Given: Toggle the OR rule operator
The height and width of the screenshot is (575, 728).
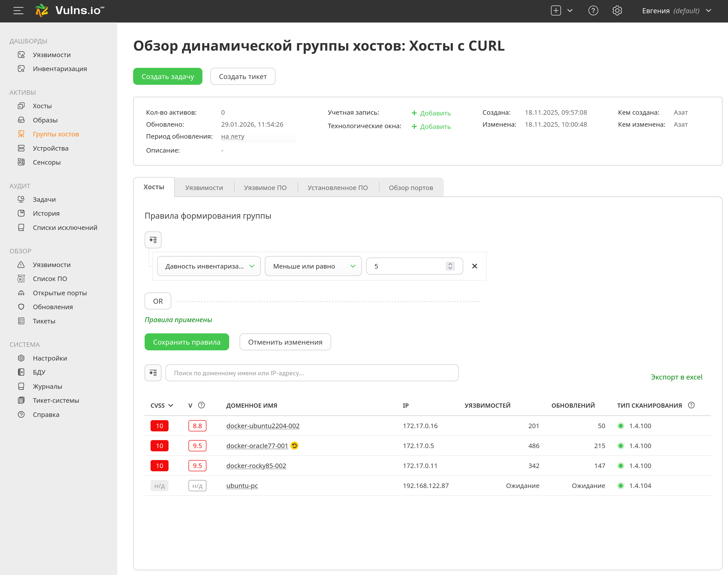Looking at the screenshot, I should [x=158, y=301].
